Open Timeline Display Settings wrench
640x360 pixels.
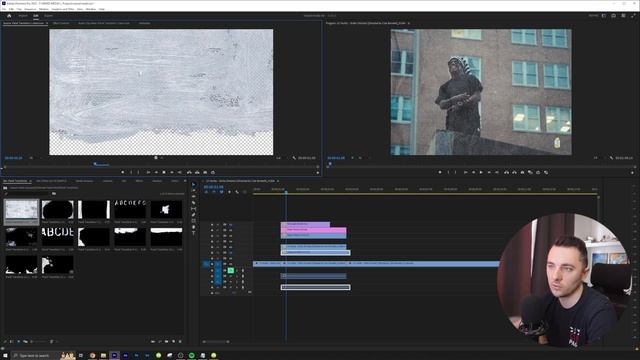[237, 192]
